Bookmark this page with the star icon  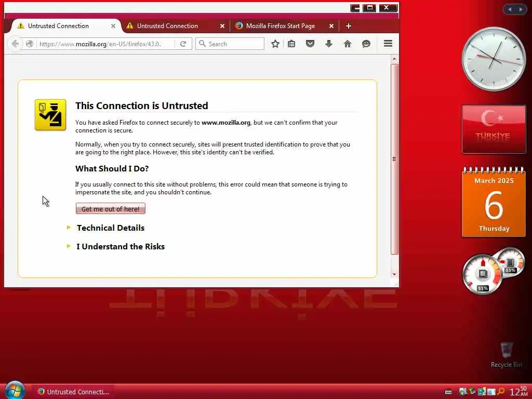(275, 44)
